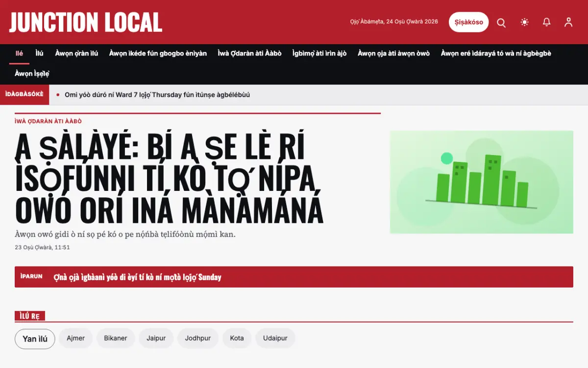Select the Ajmer city chip
Image resolution: width=588 pixels, height=368 pixels.
pos(76,339)
